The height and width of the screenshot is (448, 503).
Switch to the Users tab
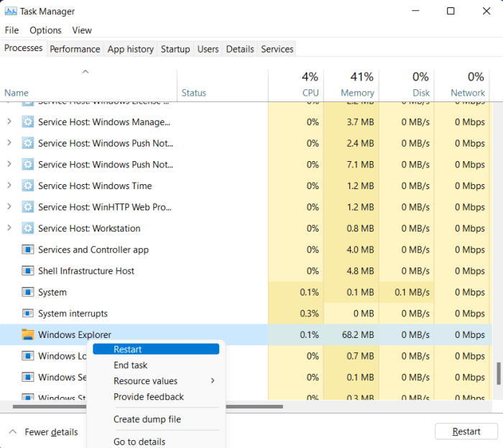[208, 49]
